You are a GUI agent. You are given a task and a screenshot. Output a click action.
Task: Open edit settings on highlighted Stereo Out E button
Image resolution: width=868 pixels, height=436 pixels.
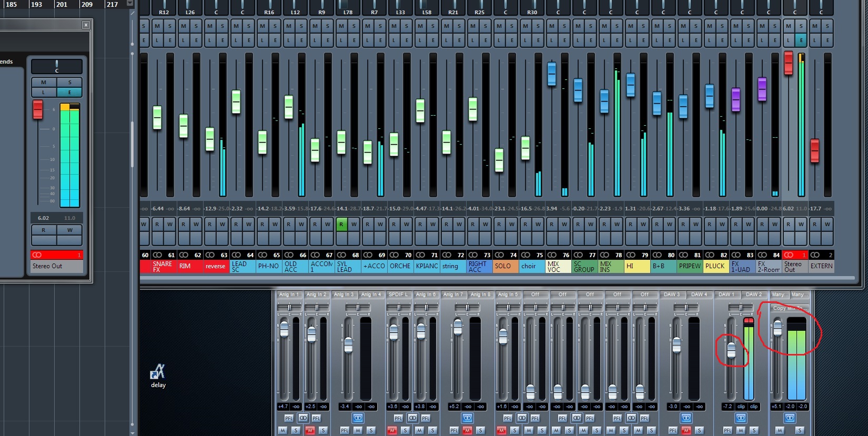(801, 40)
